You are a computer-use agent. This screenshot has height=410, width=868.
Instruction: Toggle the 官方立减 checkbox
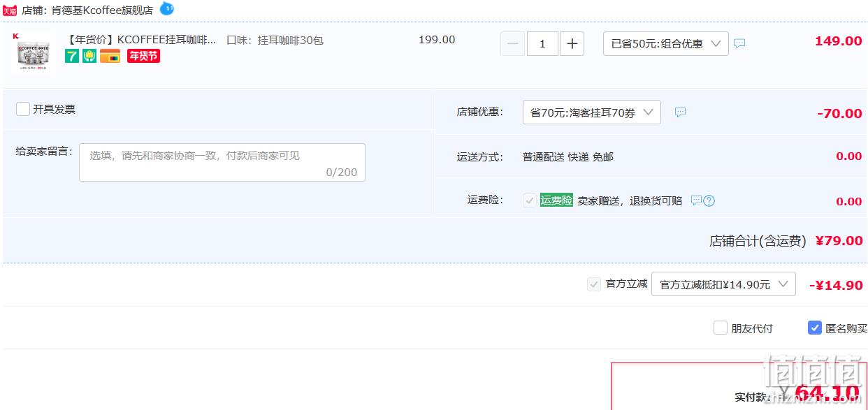point(594,284)
